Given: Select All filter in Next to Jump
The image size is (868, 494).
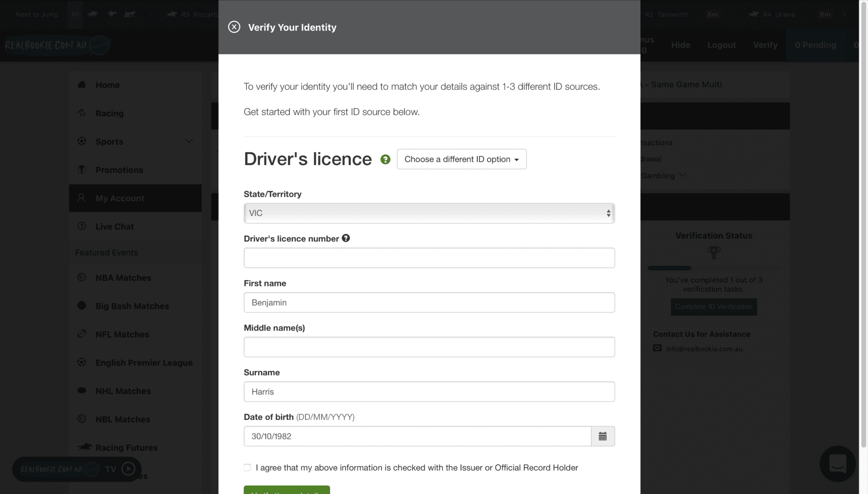Looking at the screenshot, I should pyautogui.click(x=75, y=14).
